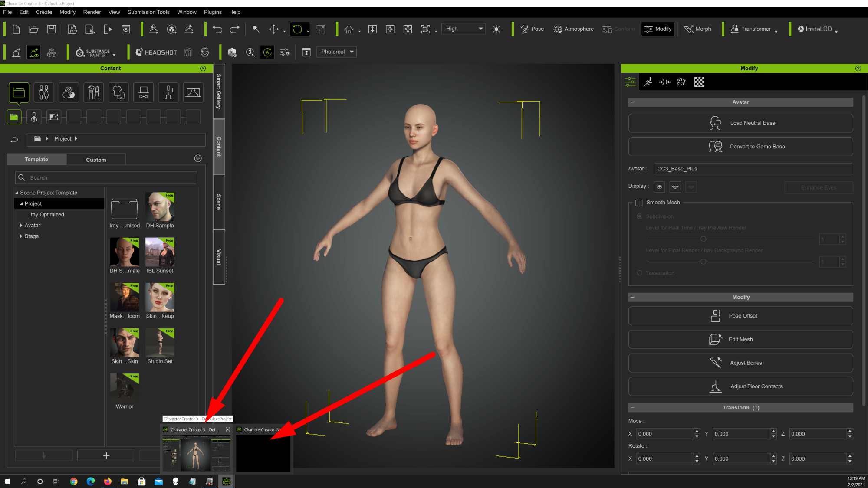Click the Undo arrow icon
Screen dimensions: 868x488
click(x=217, y=29)
